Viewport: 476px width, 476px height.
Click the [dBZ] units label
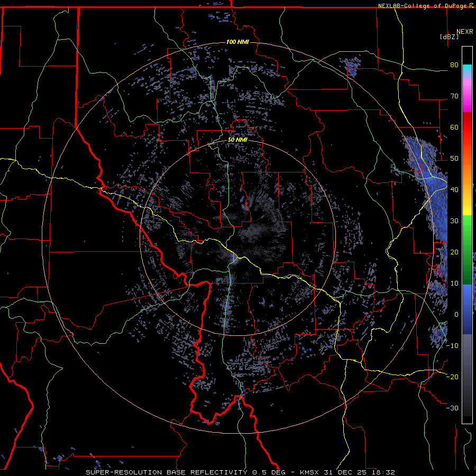449,36
